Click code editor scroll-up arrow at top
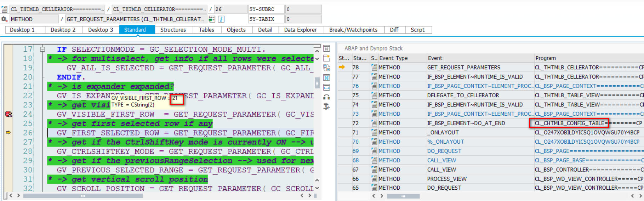 tap(317, 51)
